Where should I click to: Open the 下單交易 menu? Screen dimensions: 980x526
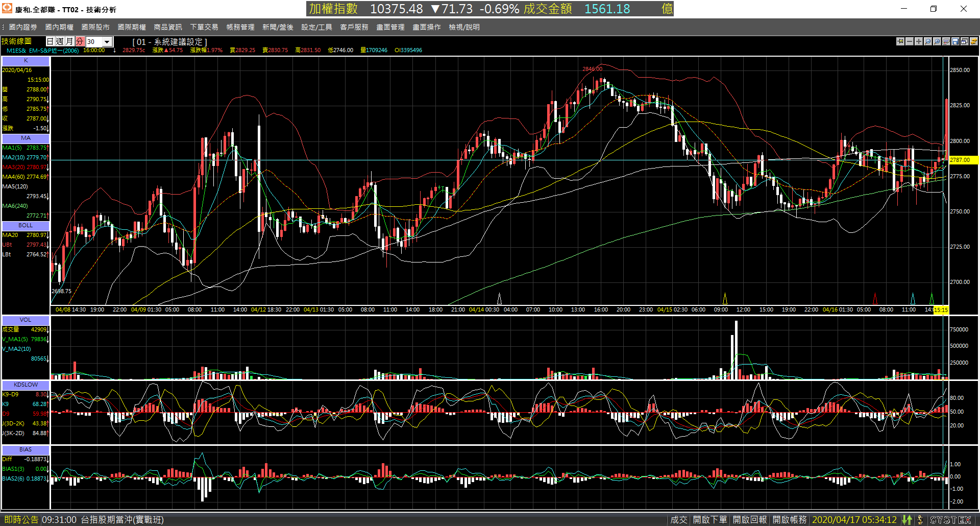(x=204, y=27)
